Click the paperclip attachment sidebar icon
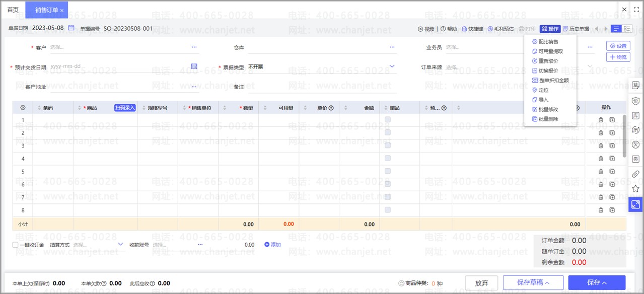This screenshot has width=644, height=294. click(x=635, y=174)
